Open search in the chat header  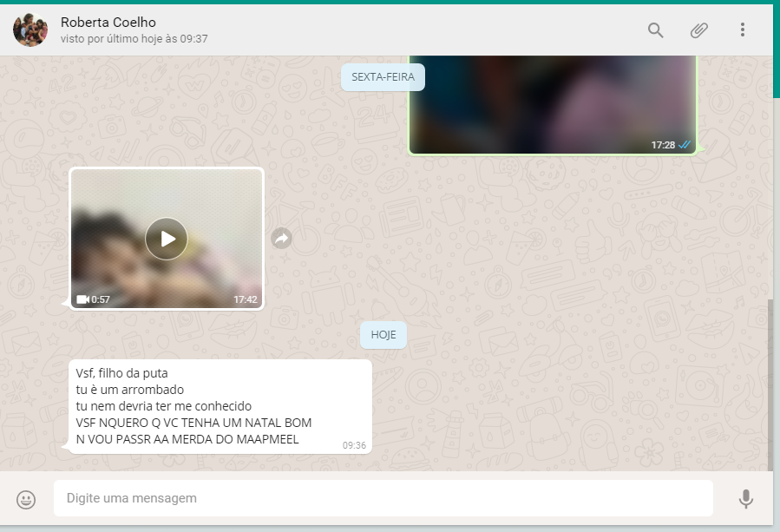click(655, 30)
